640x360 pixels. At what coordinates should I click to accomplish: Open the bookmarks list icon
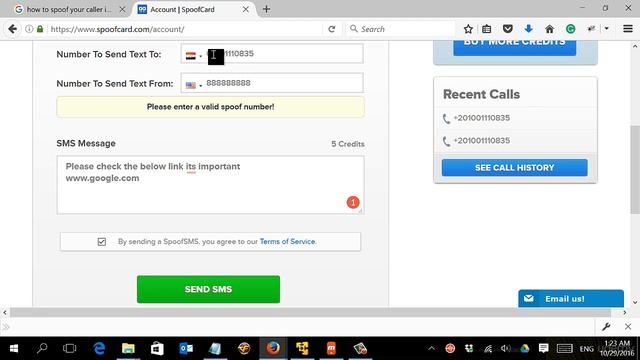487,29
